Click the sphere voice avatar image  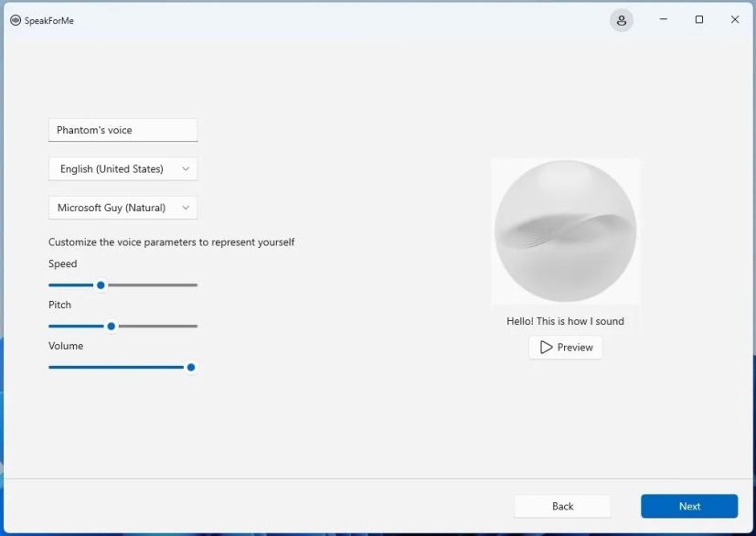click(566, 231)
